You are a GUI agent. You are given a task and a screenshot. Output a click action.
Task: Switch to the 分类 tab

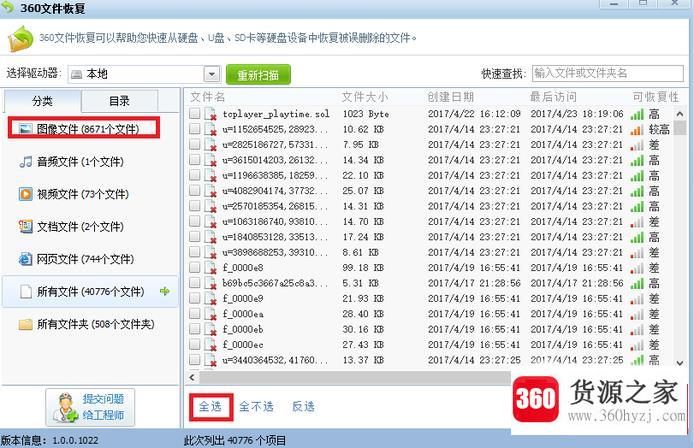click(42, 101)
